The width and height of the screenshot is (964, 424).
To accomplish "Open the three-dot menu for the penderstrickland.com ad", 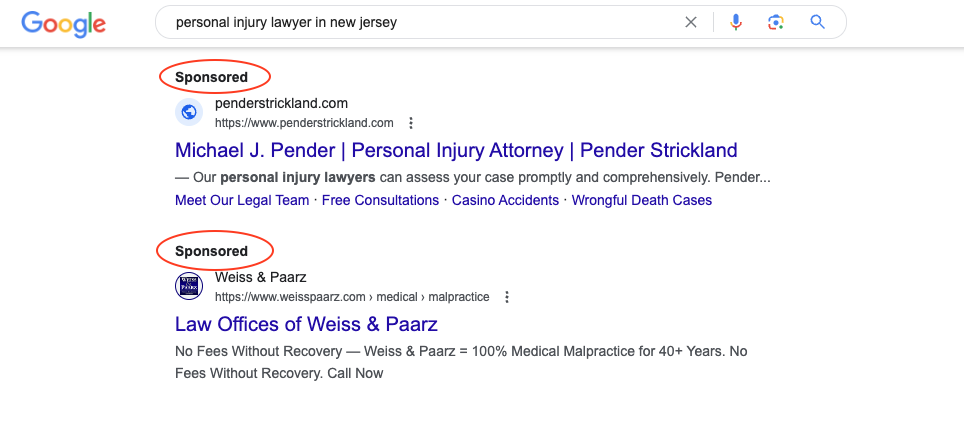I will (x=410, y=123).
